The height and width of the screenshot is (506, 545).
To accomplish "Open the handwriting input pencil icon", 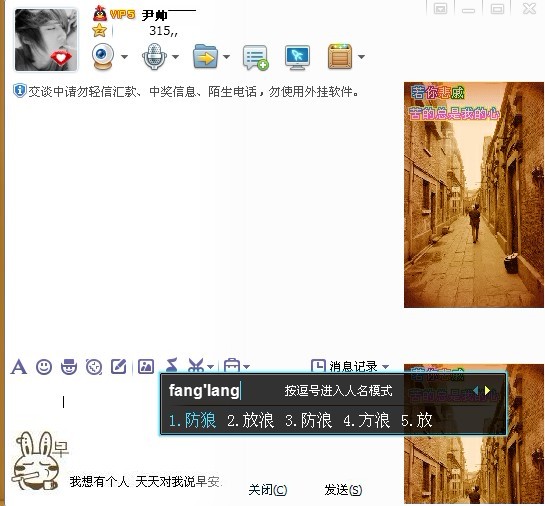I will [x=119, y=367].
